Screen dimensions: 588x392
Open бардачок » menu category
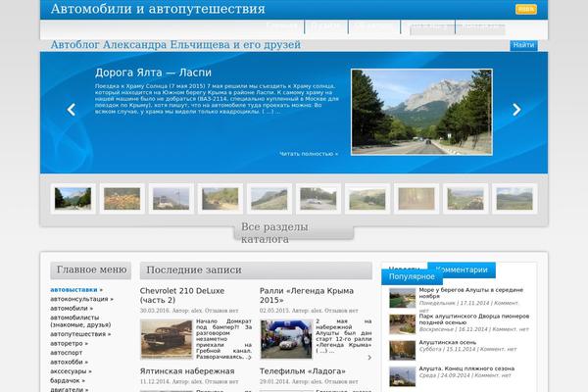pyautogui.click(x=68, y=380)
